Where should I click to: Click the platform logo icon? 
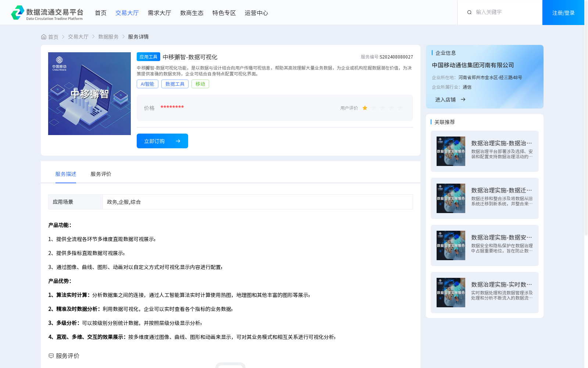tap(18, 13)
